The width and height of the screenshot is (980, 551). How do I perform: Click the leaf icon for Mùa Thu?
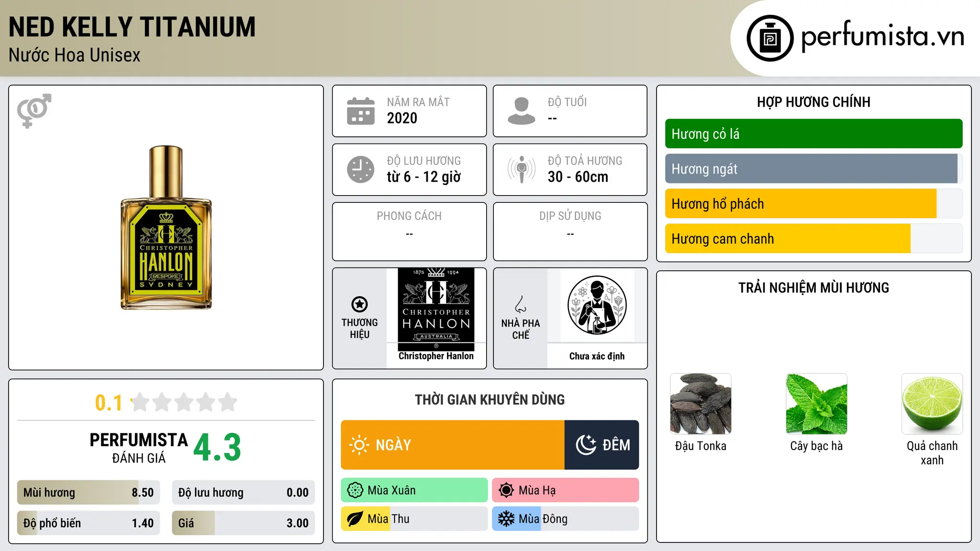(355, 519)
